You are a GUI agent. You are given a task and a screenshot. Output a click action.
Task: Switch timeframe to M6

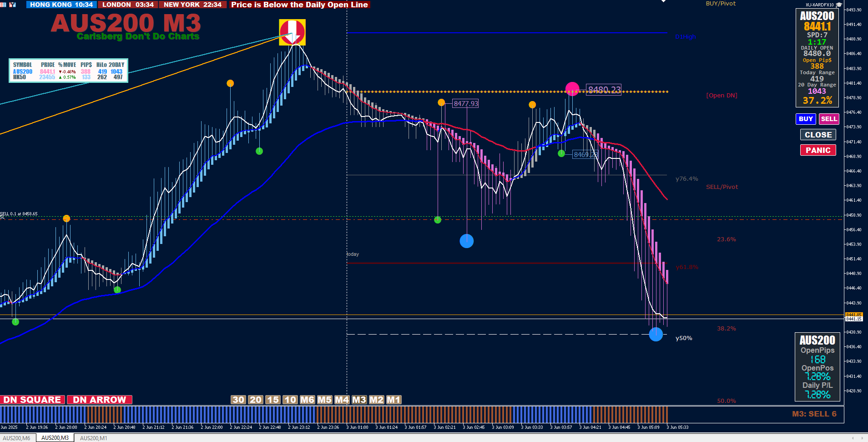point(307,400)
